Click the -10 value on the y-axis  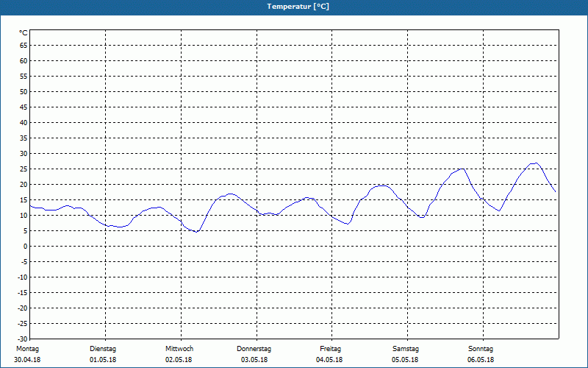click(x=22, y=277)
